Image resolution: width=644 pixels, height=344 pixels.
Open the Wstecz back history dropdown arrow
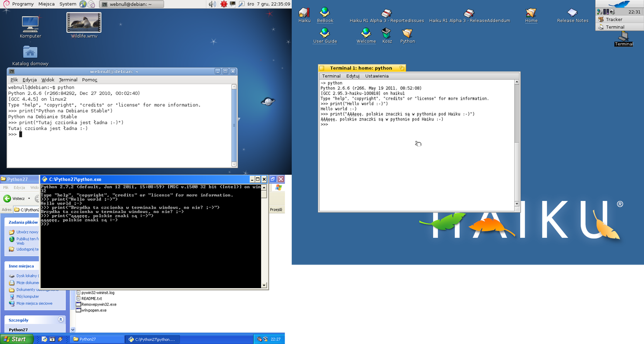29,198
